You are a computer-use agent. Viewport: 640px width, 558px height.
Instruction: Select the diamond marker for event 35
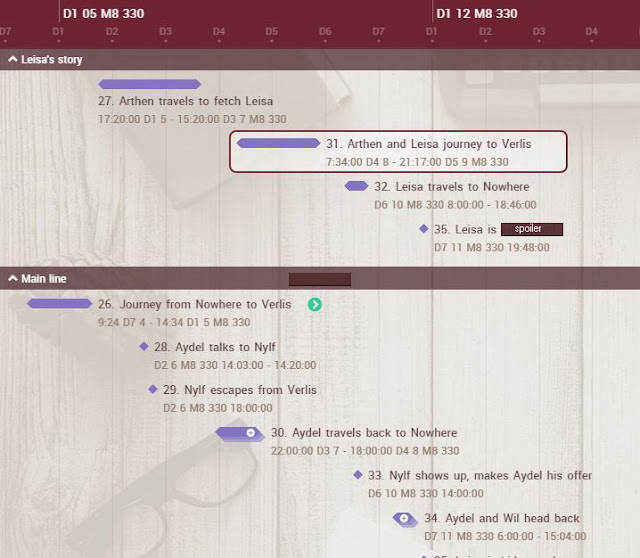pyautogui.click(x=424, y=229)
